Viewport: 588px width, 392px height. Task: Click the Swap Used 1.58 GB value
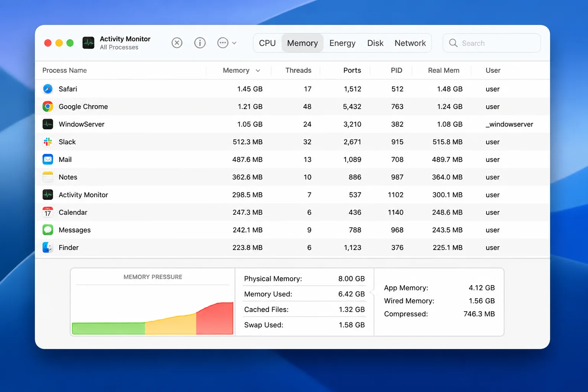352,325
